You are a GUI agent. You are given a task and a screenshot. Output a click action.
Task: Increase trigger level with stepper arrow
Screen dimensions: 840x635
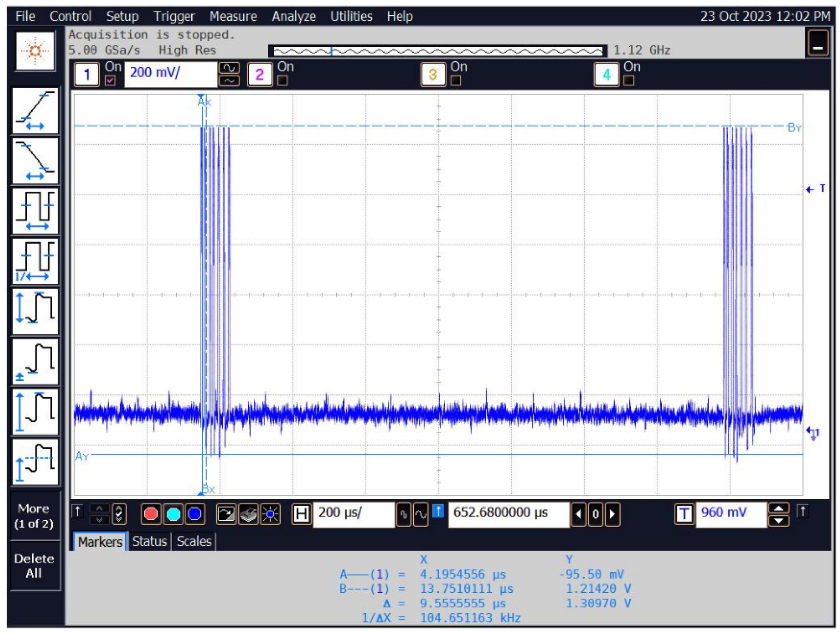tap(779, 508)
